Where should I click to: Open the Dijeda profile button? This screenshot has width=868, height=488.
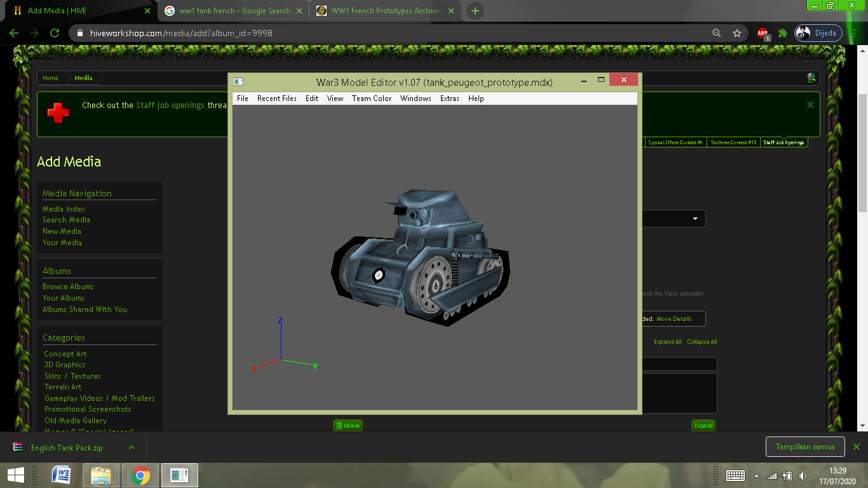tap(818, 33)
